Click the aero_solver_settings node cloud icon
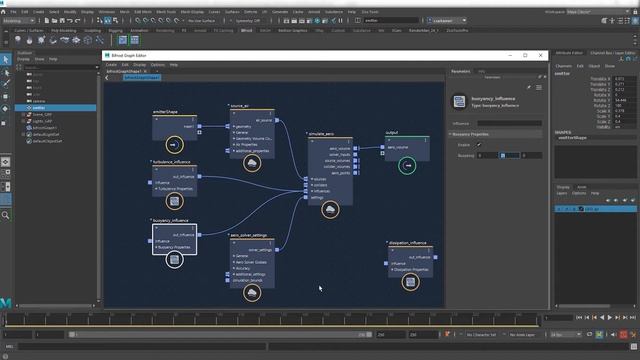 click(x=252, y=293)
